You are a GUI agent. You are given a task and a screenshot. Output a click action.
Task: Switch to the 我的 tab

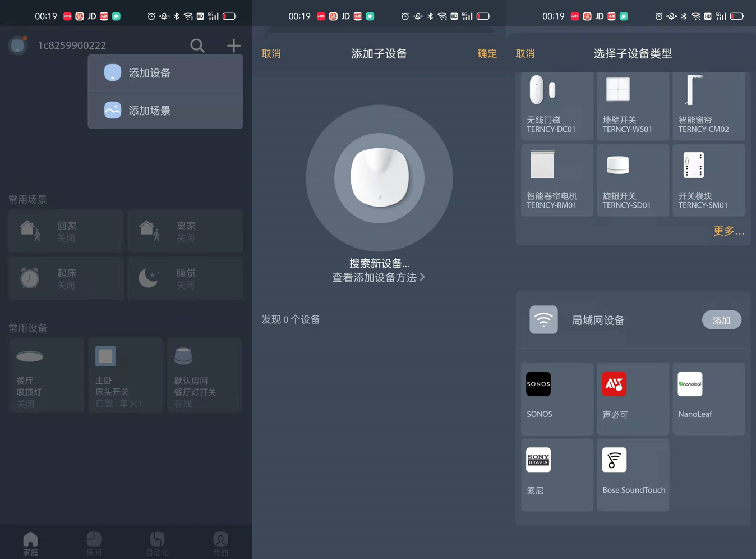pos(220,543)
